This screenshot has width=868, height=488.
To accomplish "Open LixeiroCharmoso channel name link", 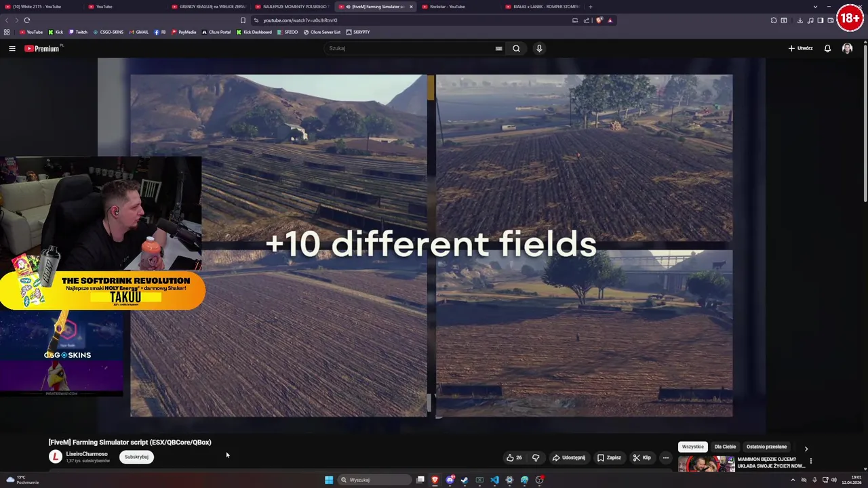I will (87, 454).
